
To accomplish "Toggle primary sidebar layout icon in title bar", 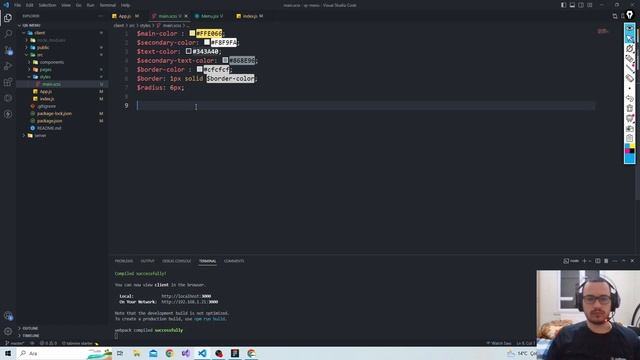I will pyautogui.click(x=563, y=5).
